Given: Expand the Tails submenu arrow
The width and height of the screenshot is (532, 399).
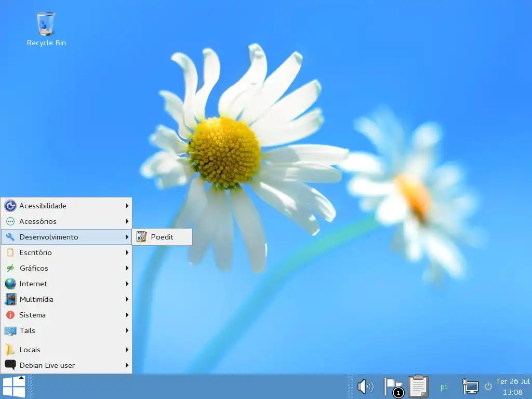Looking at the screenshot, I should tap(127, 330).
